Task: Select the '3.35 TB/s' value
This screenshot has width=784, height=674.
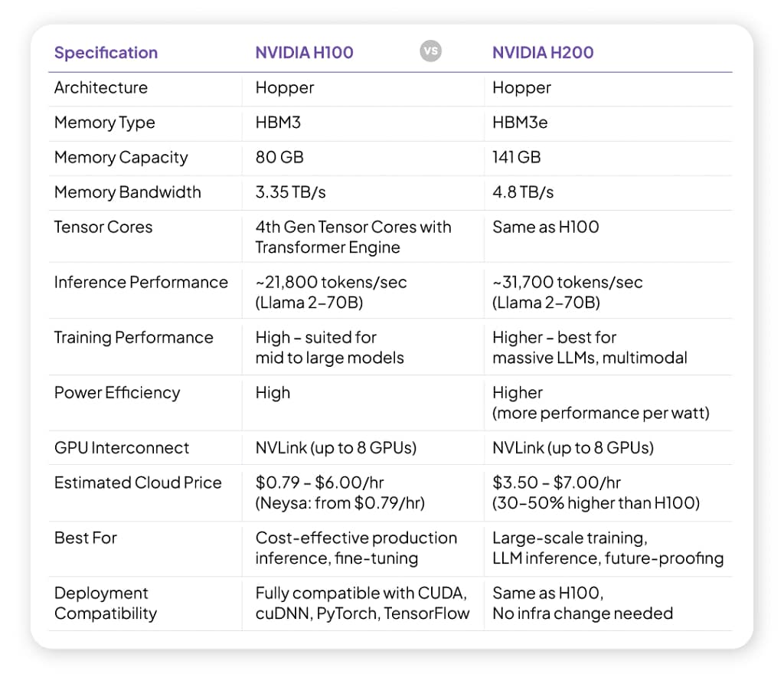Action: [290, 192]
